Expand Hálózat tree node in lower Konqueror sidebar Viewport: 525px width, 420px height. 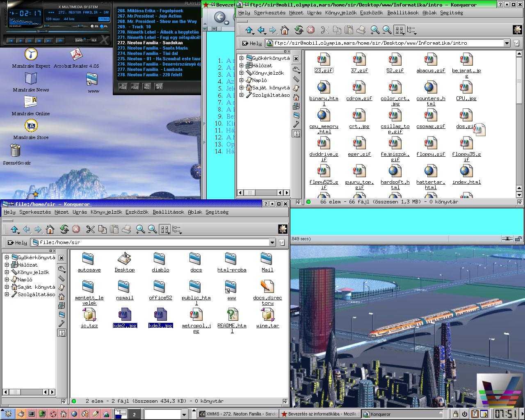coord(7,265)
